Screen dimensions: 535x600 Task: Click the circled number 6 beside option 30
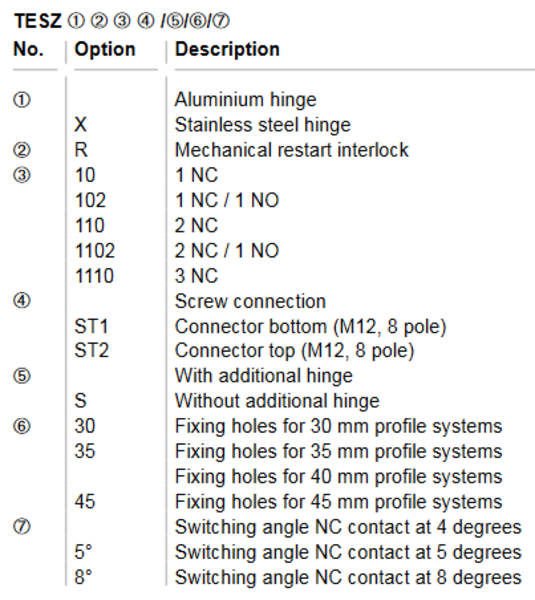(x=22, y=426)
